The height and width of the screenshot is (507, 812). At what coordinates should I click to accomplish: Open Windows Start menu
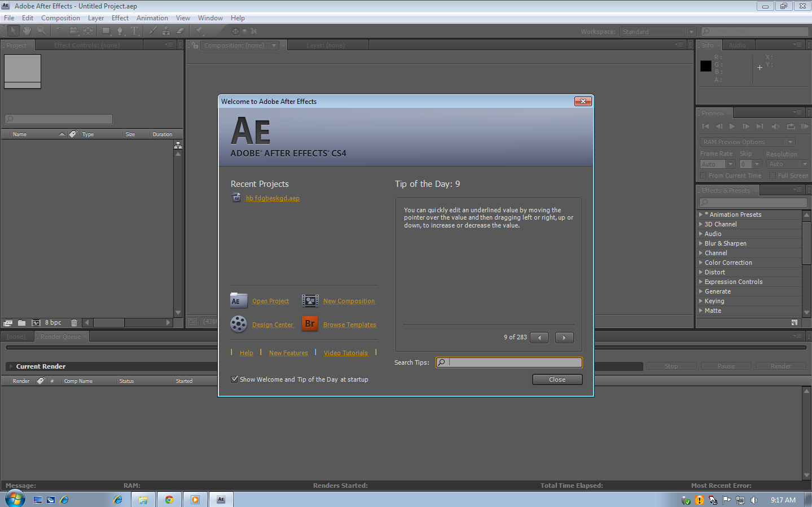point(15,499)
